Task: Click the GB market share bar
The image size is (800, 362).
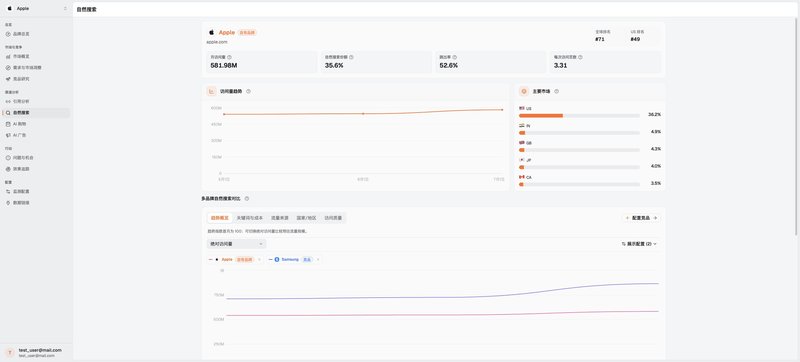Action: (x=579, y=150)
